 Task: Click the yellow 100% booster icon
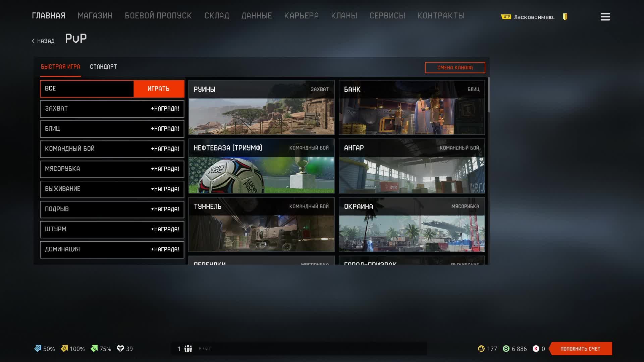click(64, 349)
